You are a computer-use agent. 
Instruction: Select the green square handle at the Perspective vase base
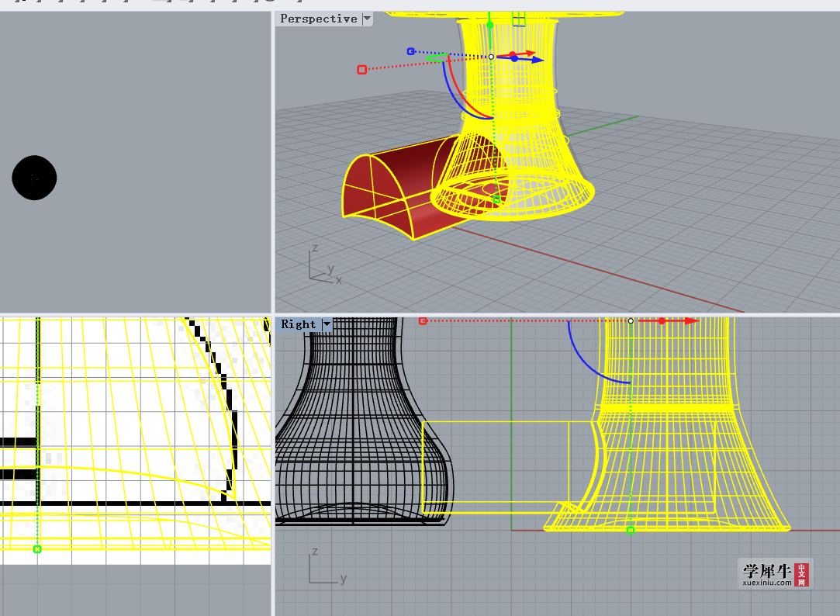(496, 200)
